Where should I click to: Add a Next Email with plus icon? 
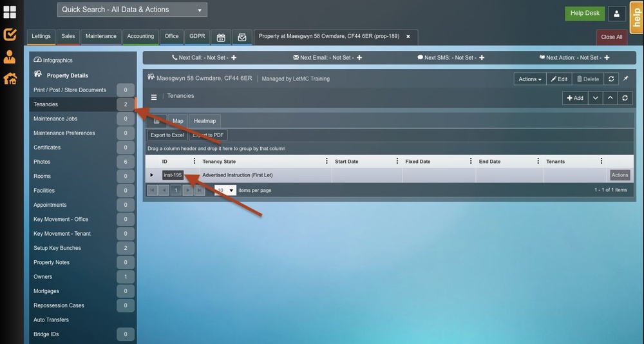[x=359, y=57]
